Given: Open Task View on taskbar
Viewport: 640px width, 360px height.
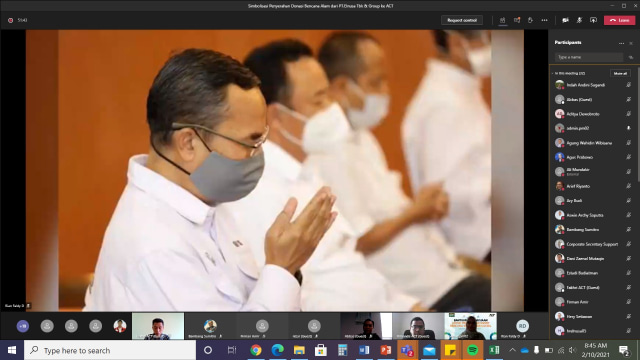Looking at the screenshot, I should click(x=231, y=350).
